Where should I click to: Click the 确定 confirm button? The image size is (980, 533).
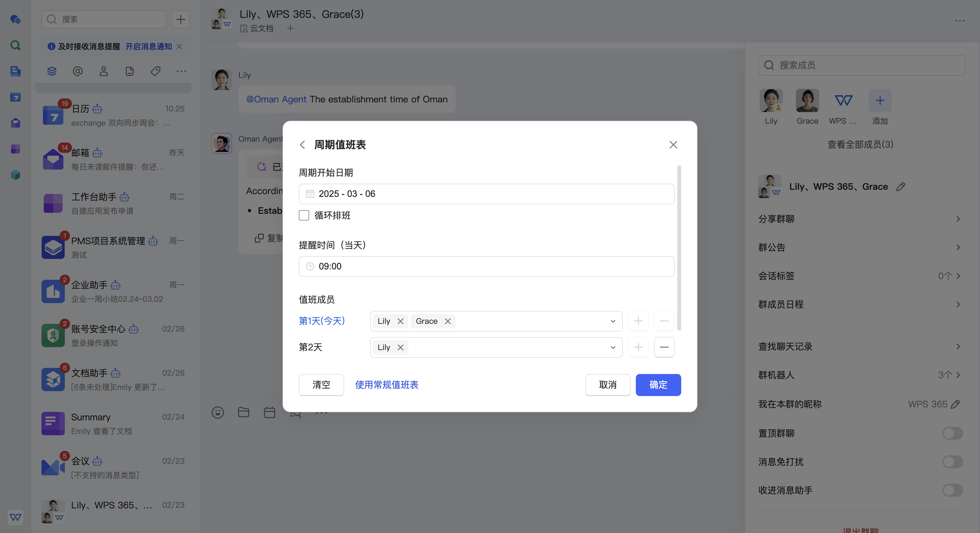point(658,385)
